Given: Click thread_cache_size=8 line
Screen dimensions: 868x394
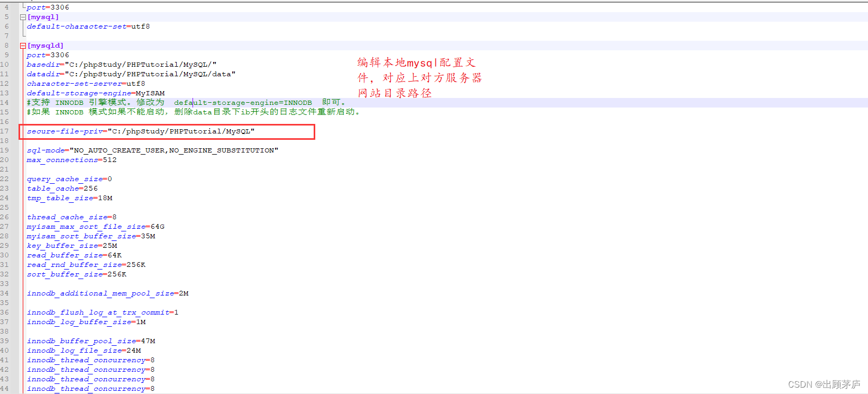Looking at the screenshot, I should pyautogui.click(x=72, y=217).
